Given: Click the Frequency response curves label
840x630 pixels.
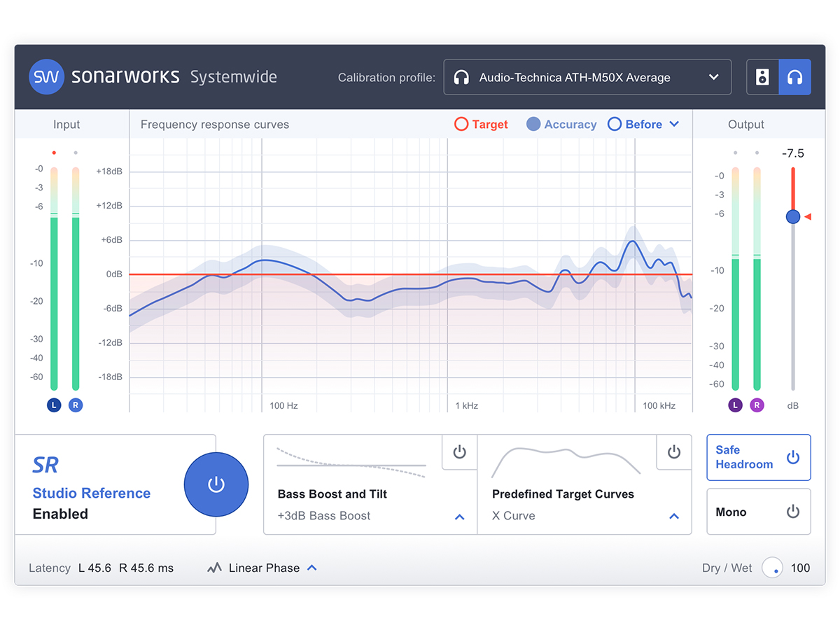Looking at the screenshot, I should [215, 125].
